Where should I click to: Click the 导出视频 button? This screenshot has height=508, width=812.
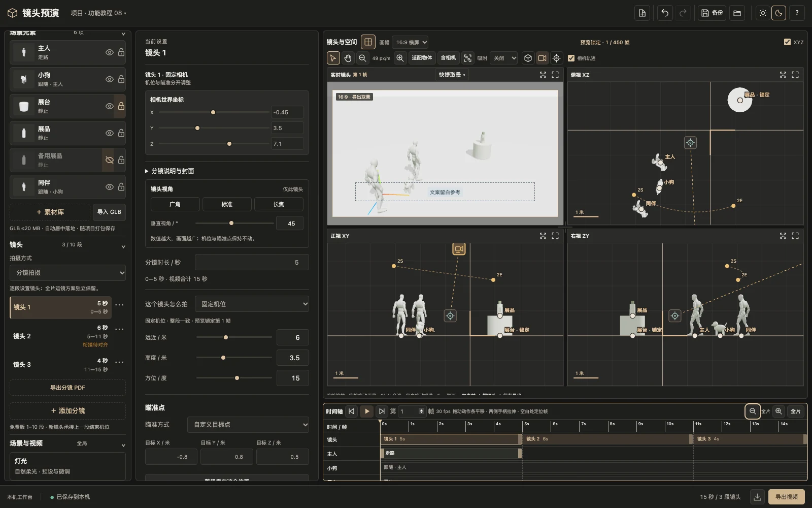[787, 497]
